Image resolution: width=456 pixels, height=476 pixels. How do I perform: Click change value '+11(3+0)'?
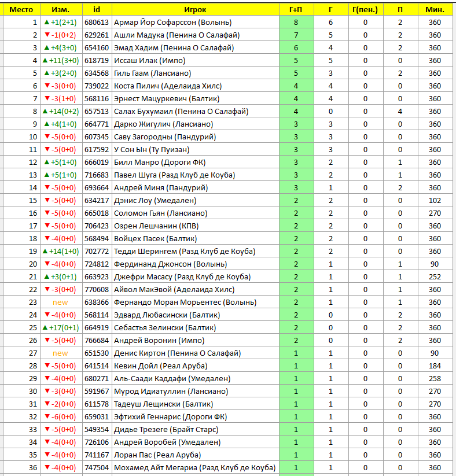pyautogui.click(x=61, y=60)
